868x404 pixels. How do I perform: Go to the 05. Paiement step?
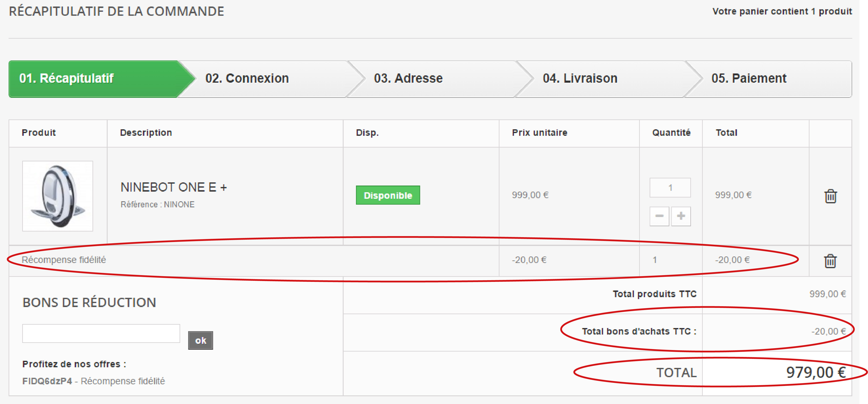(x=749, y=78)
